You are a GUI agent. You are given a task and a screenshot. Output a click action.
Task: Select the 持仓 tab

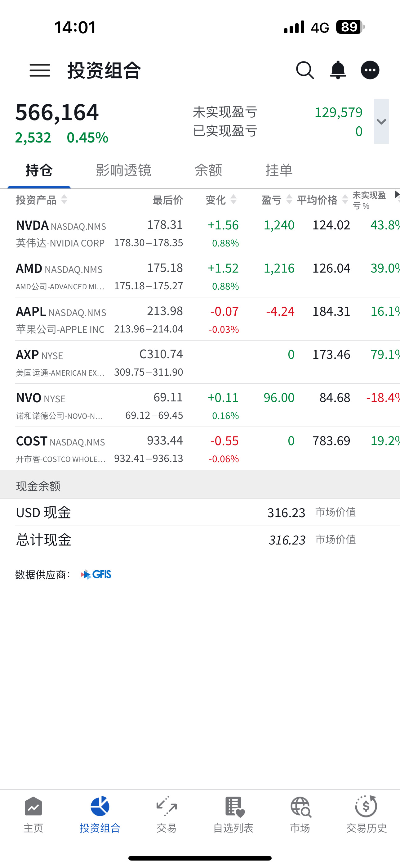coord(39,170)
